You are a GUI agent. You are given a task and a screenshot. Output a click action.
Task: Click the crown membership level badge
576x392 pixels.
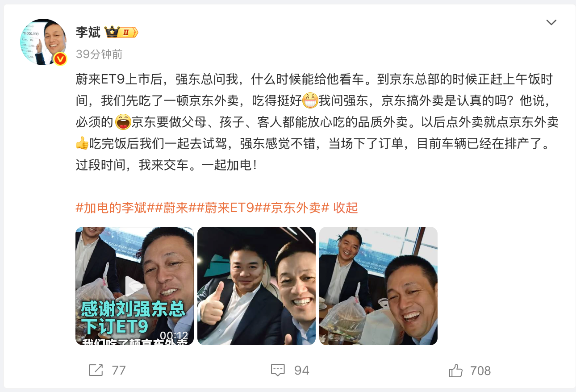pyautogui.click(x=121, y=32)
